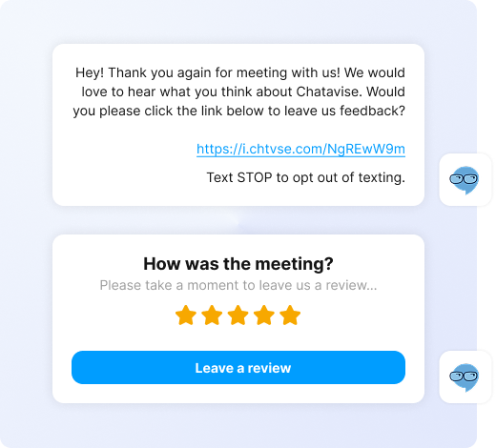This screenshot has height=448, width=496.
Task: Click the Leave a review button
Action: pos(238,368)
